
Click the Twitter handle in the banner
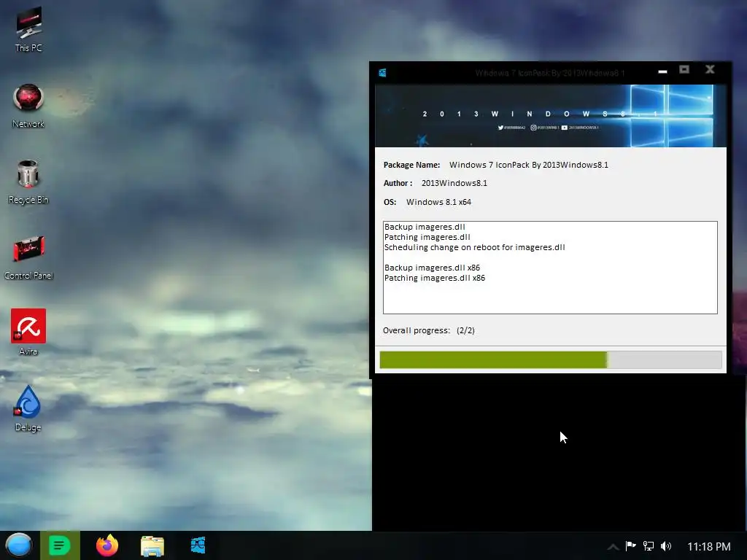[x=511, y=128]
